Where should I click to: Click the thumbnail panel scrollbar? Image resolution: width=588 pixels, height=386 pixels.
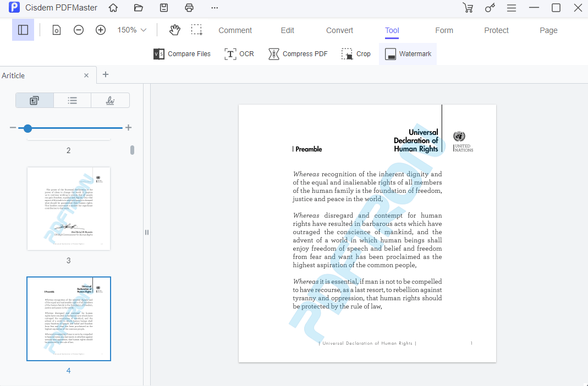tap(132, 150)
